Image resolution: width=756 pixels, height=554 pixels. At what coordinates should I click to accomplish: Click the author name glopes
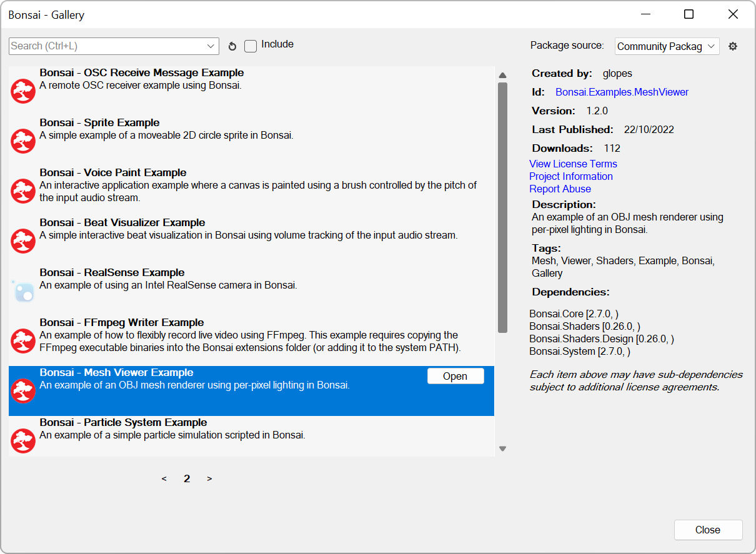[x=617, y=74]
